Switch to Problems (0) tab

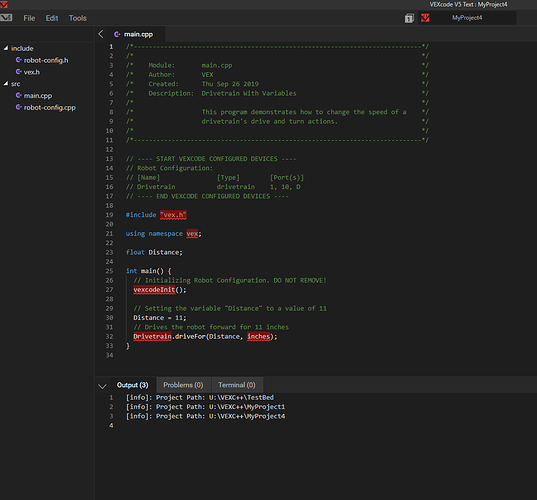pyautogui.click(x=183, y=385)
